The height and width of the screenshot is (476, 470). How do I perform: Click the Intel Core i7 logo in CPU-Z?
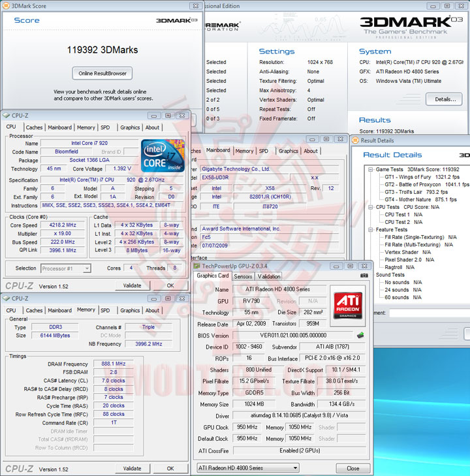163,155
